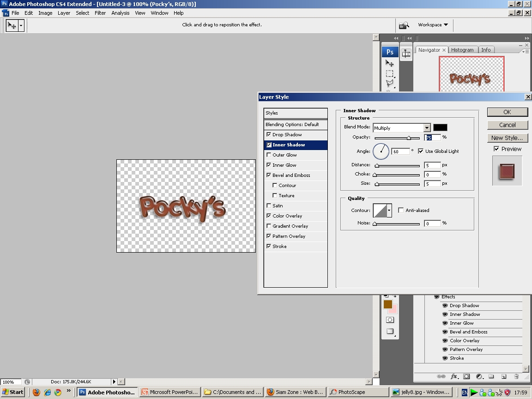Enable the Contour checkbox under Bevel
This screenshot has width=532, height=399.
275,185
